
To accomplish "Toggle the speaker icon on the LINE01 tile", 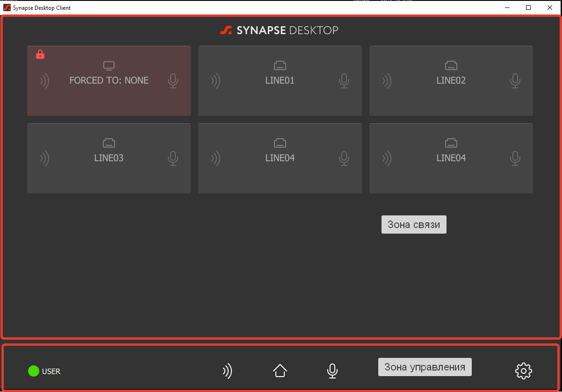I will click(216, 81).
